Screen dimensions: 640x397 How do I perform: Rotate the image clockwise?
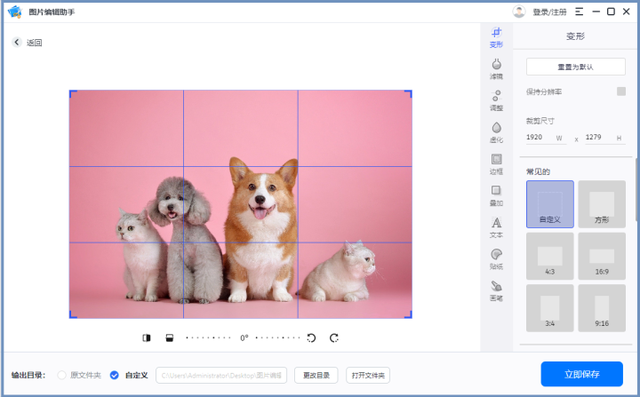coord(334,338)
